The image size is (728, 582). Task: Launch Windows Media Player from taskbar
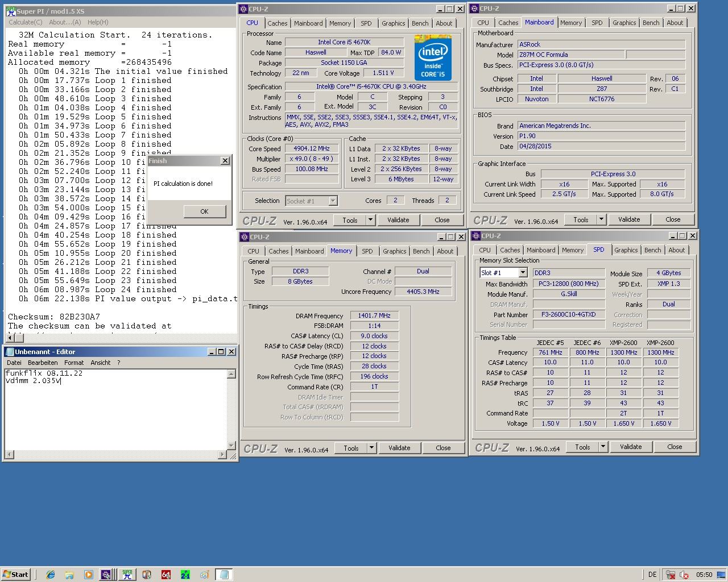(x=88, y=575)
